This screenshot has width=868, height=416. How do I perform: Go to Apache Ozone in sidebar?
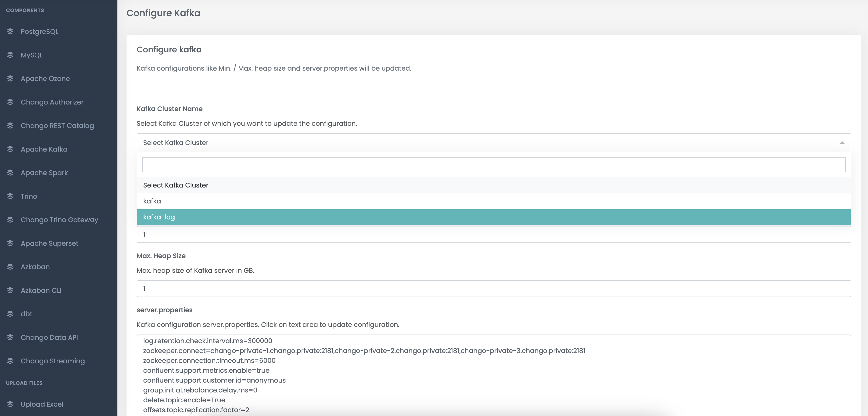tap(45, 78)
